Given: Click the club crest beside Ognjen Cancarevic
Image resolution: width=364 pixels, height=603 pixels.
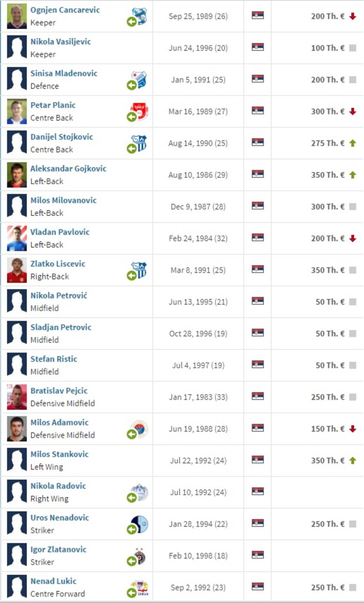Looking at the screenshot, I should (x=139, y=16).
